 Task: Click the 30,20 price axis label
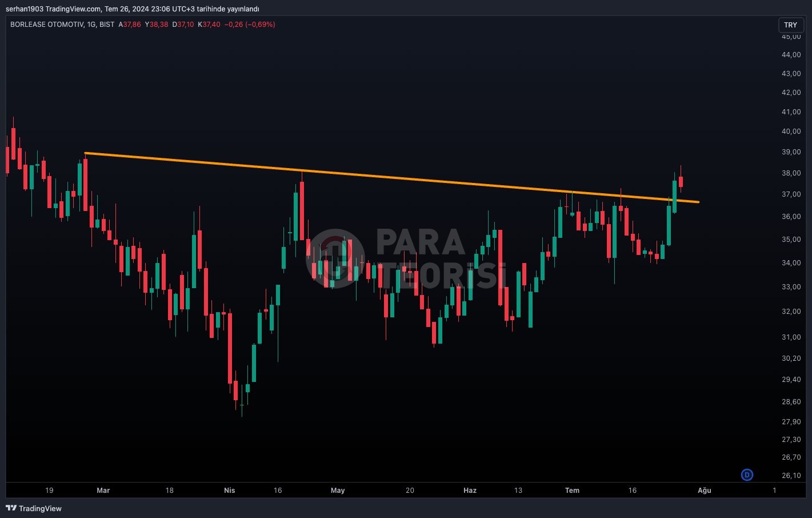(791, 358)
